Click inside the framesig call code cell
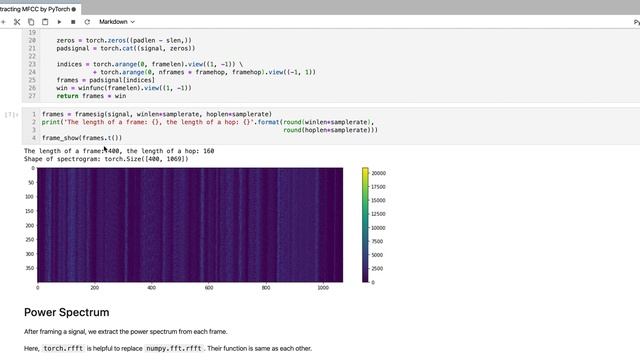640x360 pixels. click(331, 126)
